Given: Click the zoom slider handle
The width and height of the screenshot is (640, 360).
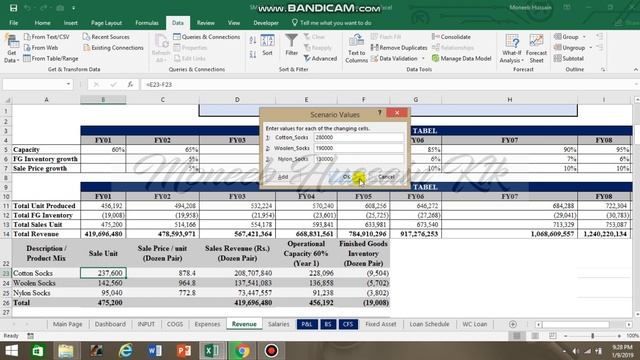Looking at the screenshot, I should click(x=592, y=336).
